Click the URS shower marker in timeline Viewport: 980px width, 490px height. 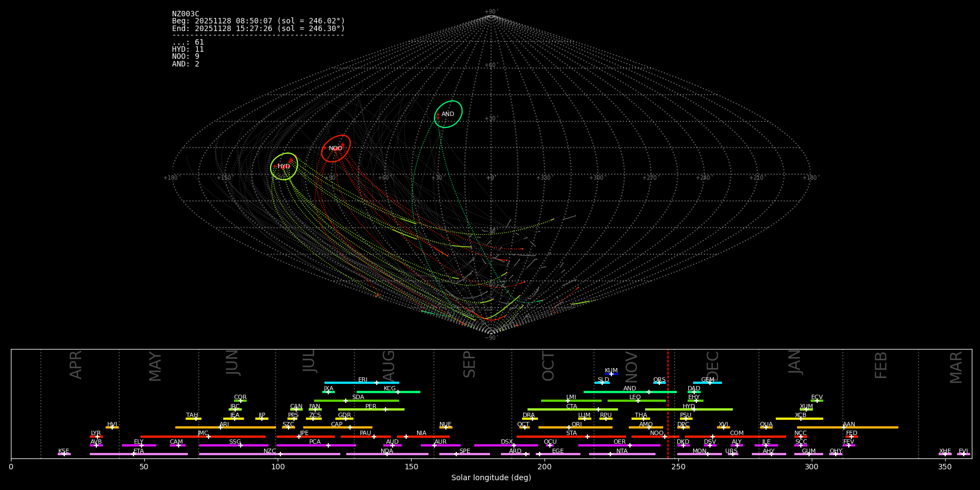point(732,454)
